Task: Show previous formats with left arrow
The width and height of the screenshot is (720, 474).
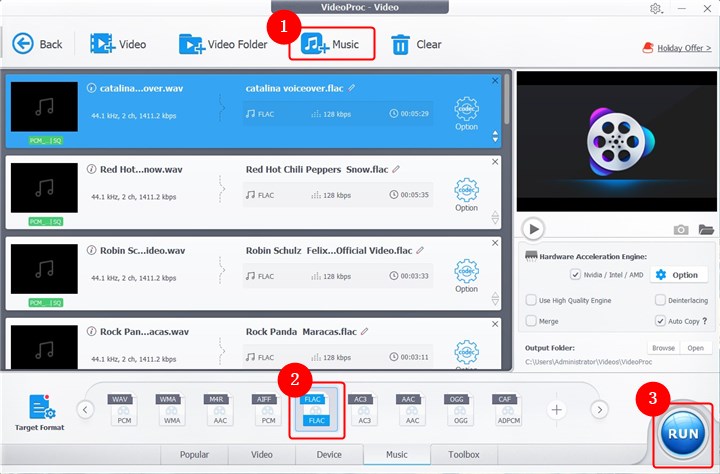Action: pyautogui.click(x=85, y=409)
